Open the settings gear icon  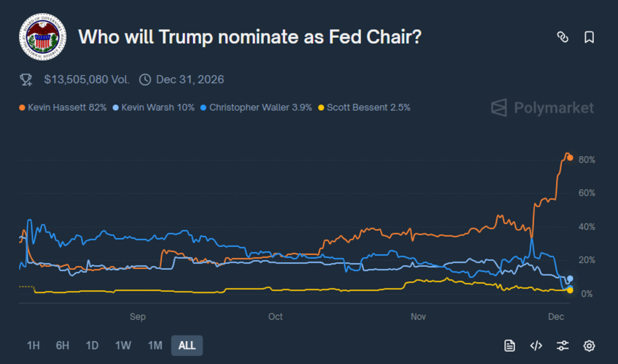(x=590, y=345)
